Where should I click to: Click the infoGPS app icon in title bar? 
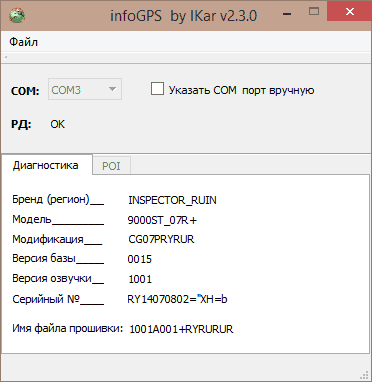pyautogui.click(x=17, y=15)
